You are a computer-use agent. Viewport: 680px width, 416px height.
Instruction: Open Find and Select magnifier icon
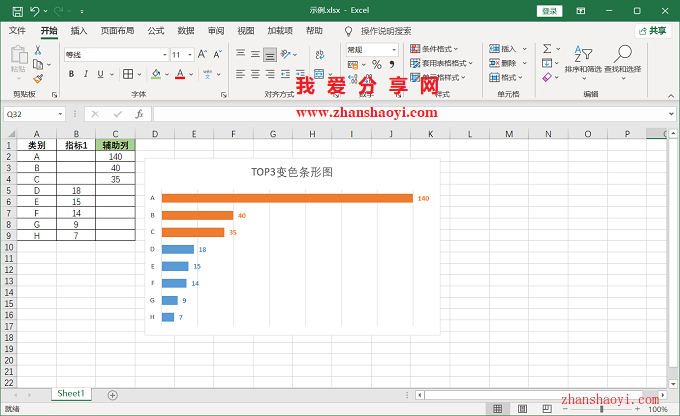[x=623, y=54]
